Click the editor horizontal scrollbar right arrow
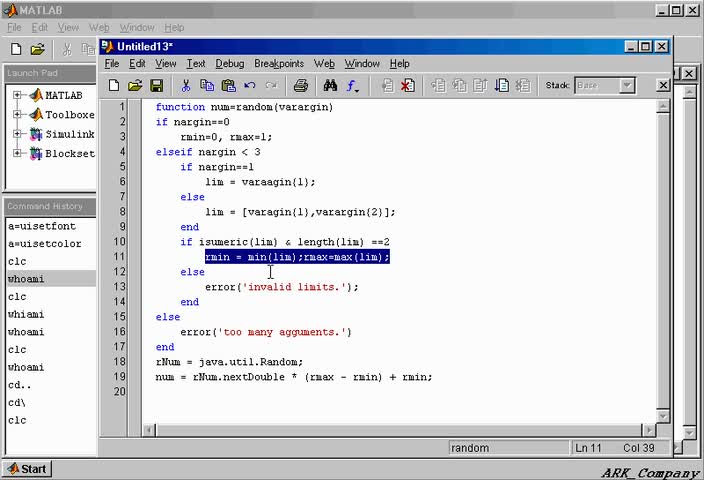This screenshot has width=704, height=480. tap(649, 430)
